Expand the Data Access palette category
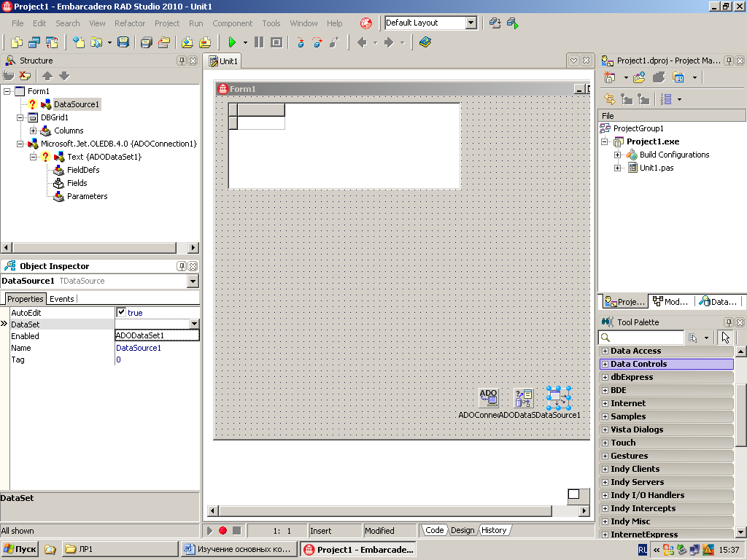747x560 pixels. tap(605, 351)
